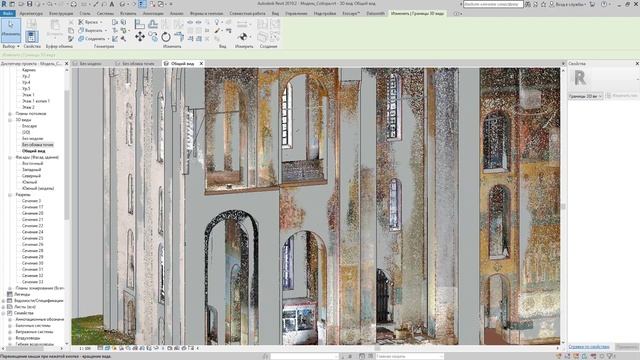Select the Восточный elevation in tree

[32, 163]
